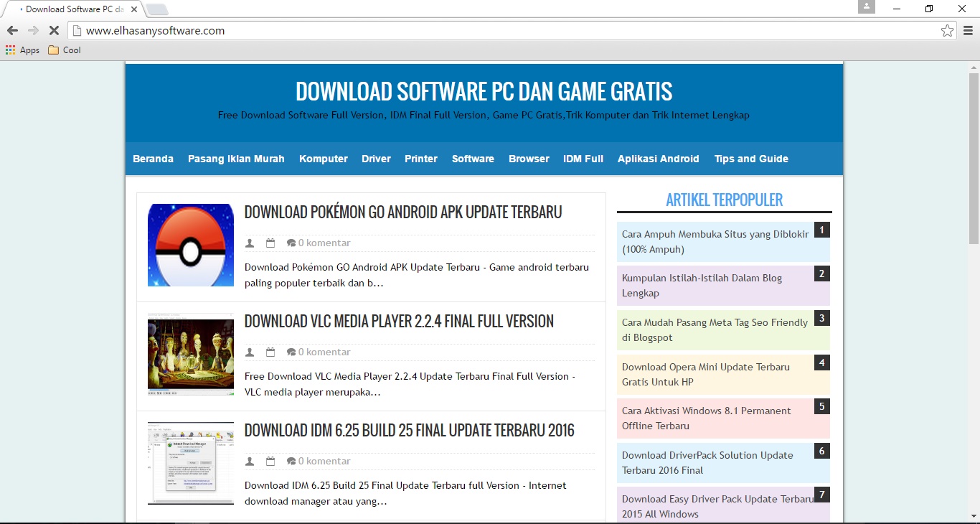Open Download IDM 6.25 Build 25 post title
Image resolution: width=980 pixels, height=524 pixels.
click(x=410, y=430)
